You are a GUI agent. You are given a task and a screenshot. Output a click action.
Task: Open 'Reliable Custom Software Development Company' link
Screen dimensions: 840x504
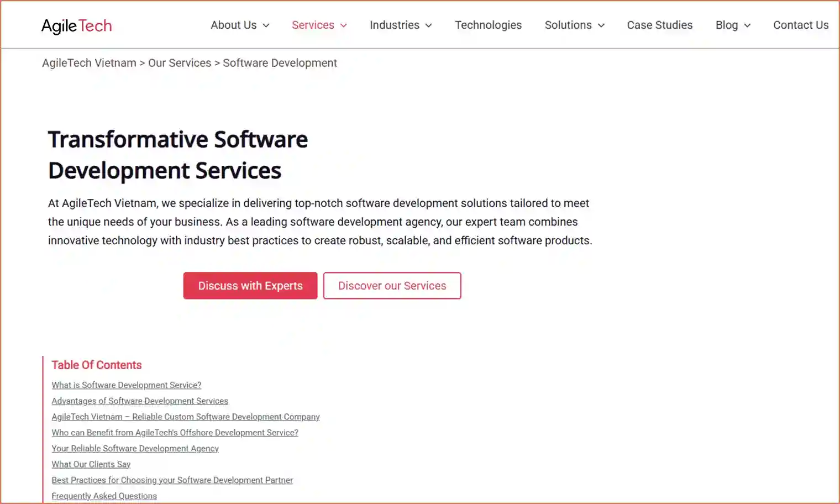point(186,417)
